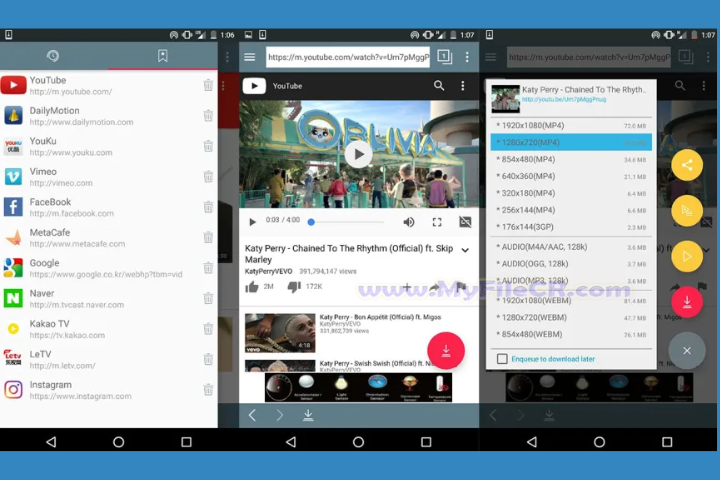Choose 176x144(3GP) download format

571,227
